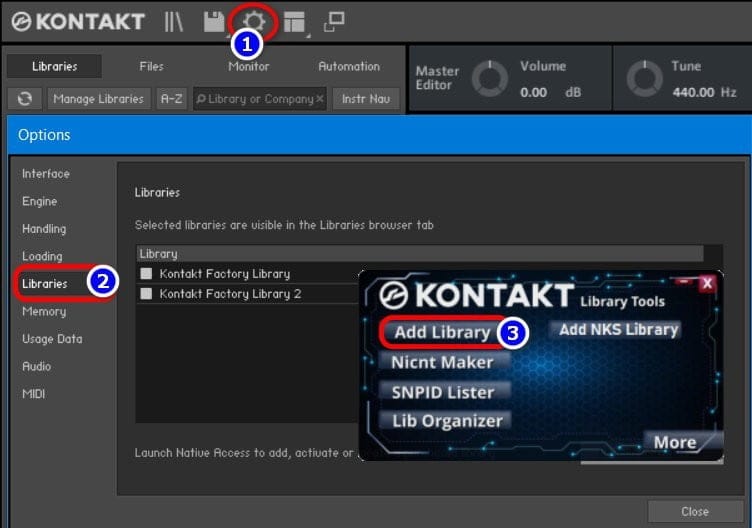Refresh libraries with the circular arrows icon

(24, 99)
